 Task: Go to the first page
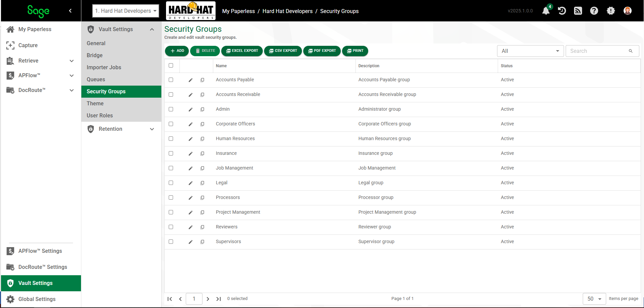point(170,299)
